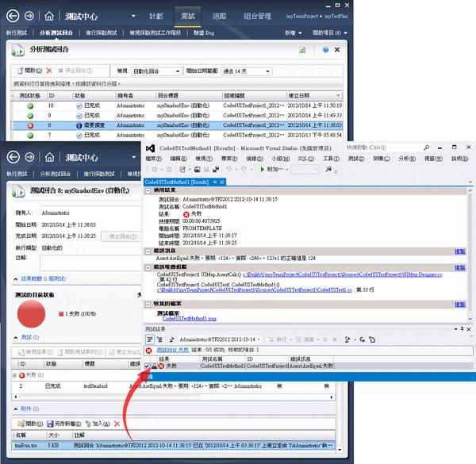Select Plan tab in top Test Center

coord(156,16)
